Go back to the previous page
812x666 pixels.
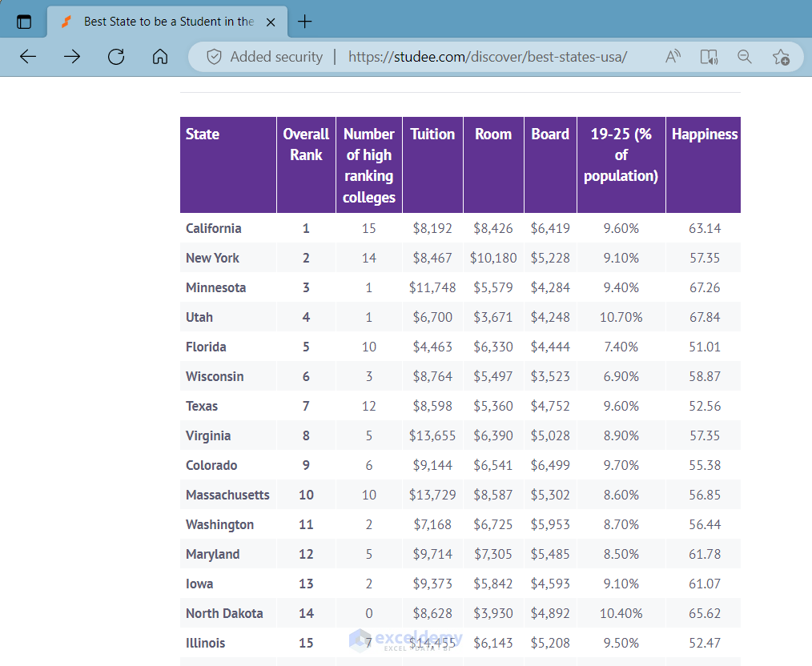click(x=28, y=57)
